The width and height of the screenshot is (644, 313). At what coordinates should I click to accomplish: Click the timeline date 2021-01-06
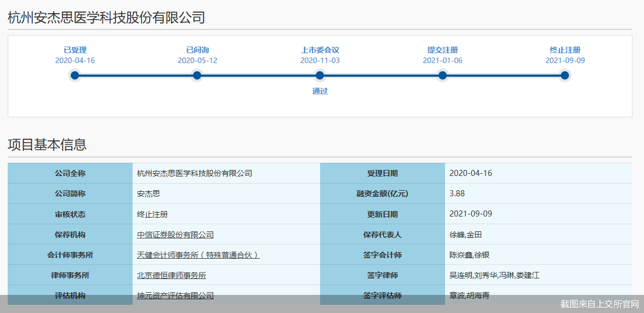tap(442, 60)
